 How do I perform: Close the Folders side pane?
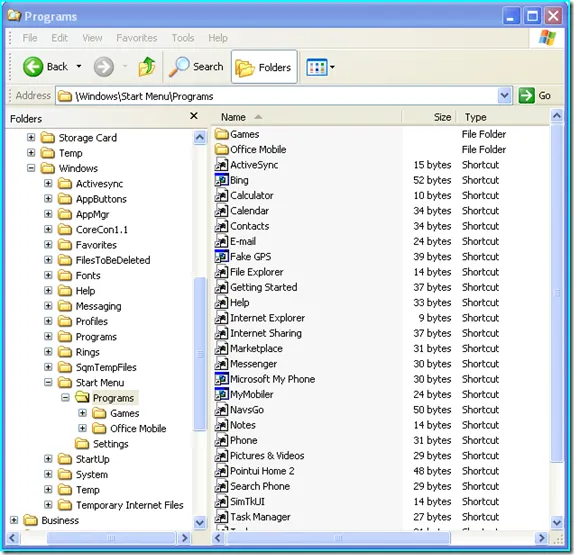point(194,116)
